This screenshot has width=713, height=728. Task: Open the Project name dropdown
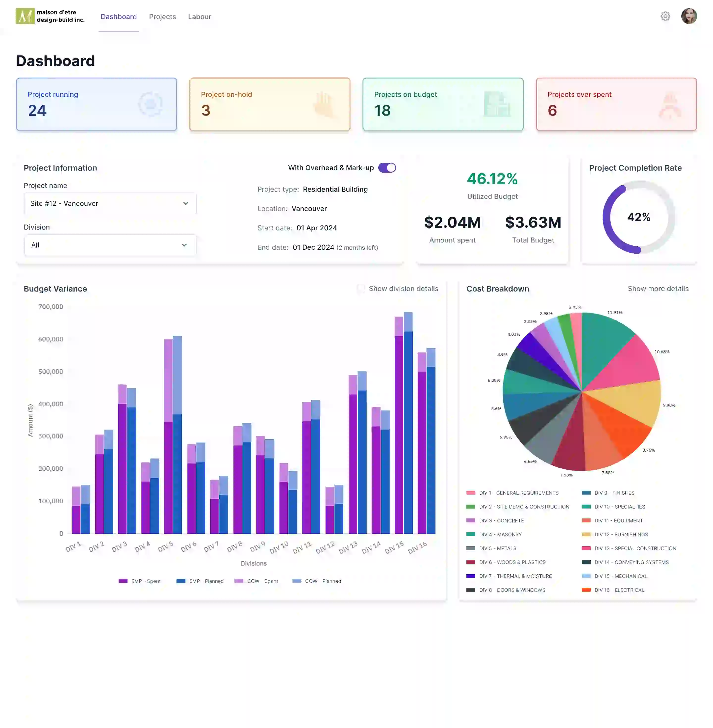point(110,203)
